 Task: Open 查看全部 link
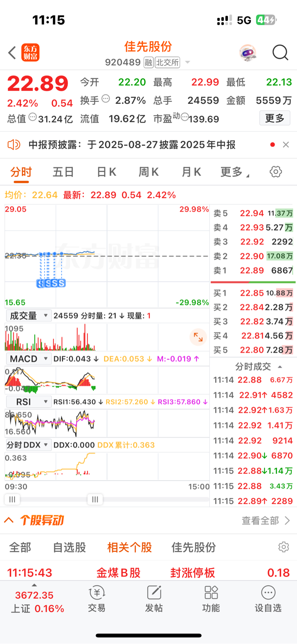tap(266, 520)
